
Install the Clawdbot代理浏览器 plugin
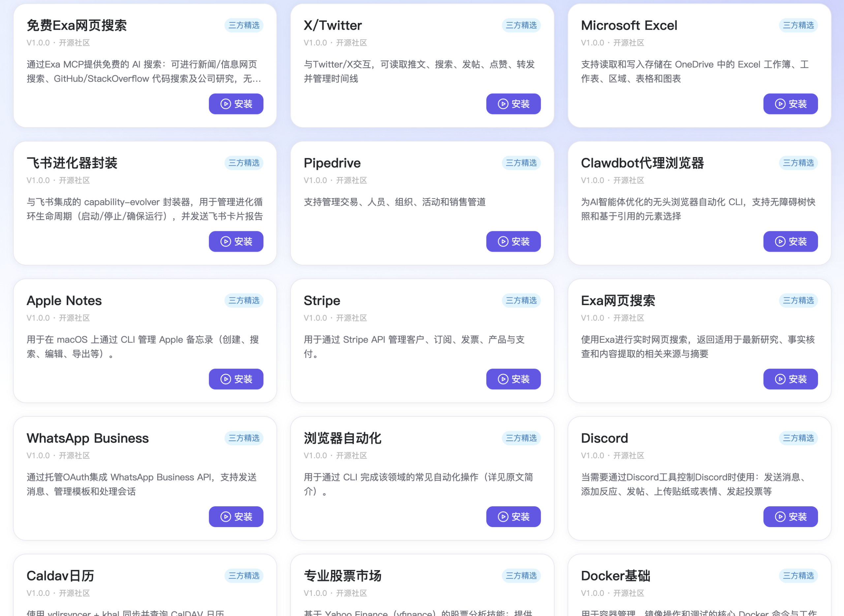pyautogui.click(x=791, y=242)
